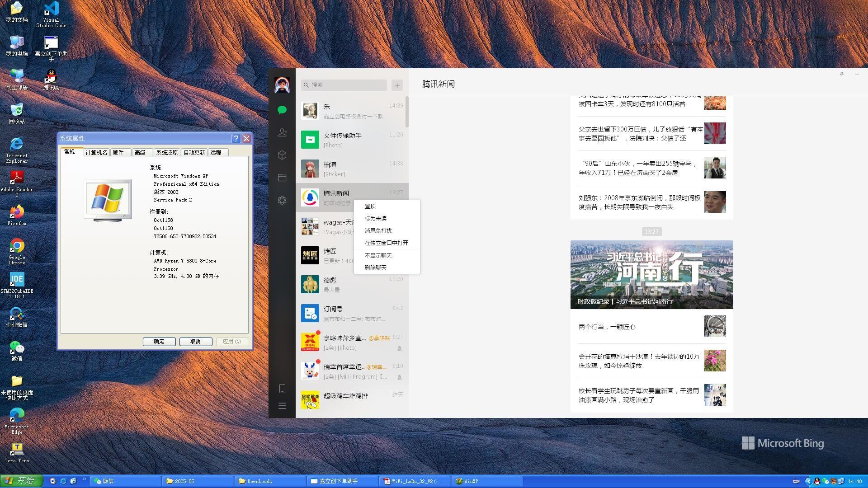Open 嘉立创下单助手 taskbar button
This screenshot has width=868, height=488.
342,481
